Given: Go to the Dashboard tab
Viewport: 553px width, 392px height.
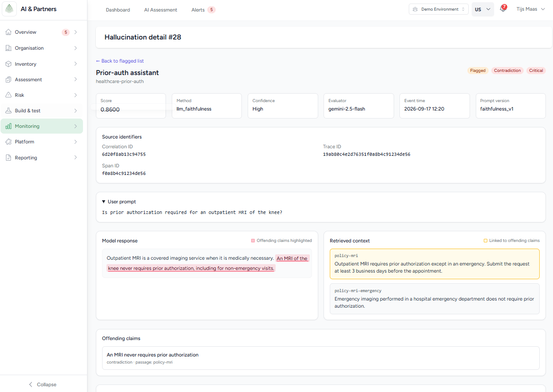Looking at the screenshot, I should (x=118, y=10).
